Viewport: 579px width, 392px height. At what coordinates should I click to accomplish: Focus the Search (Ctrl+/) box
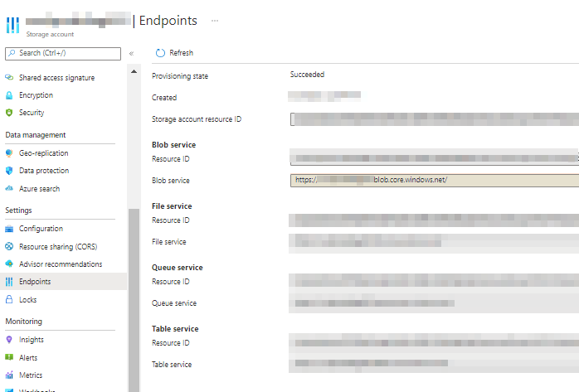(x=63, y=54)
